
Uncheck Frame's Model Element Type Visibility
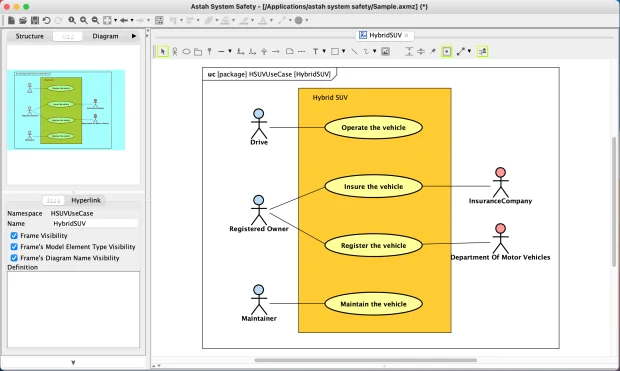pos(14,247)
